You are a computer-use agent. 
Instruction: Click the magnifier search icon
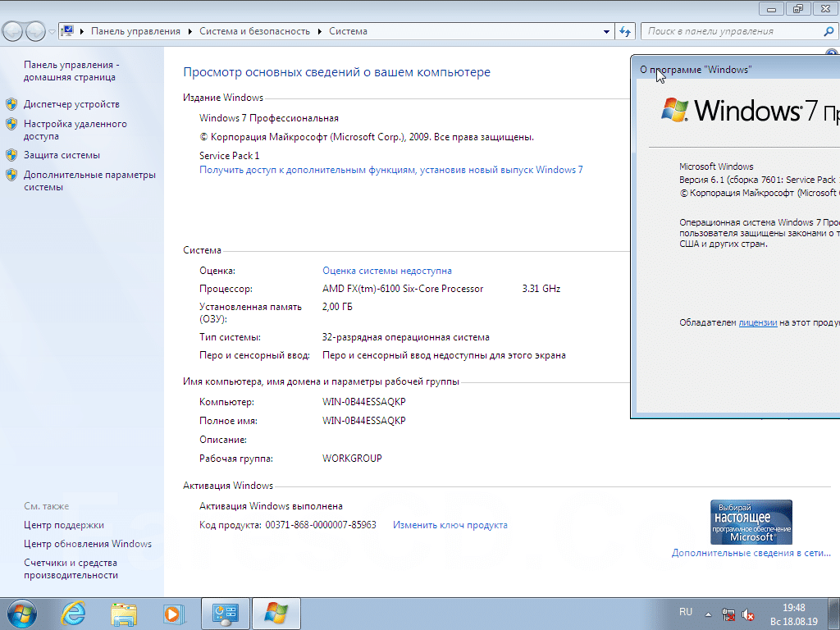(829, 32)
